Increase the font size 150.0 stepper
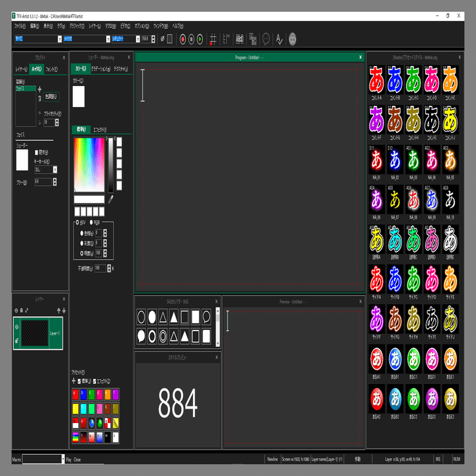Viewport: 476px width, 476px height. [153, 37]
